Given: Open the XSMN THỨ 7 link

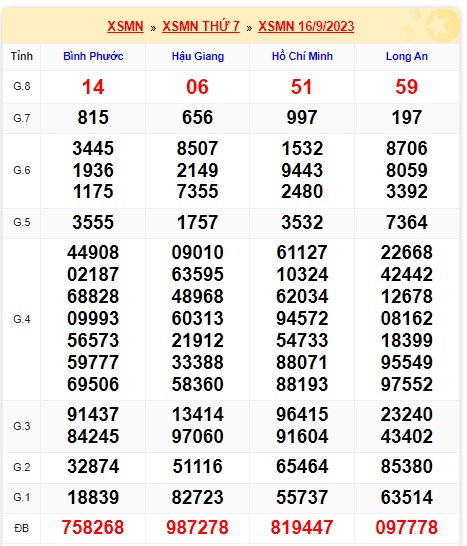Looking at the screenshot, I should [x=201, y=26].
